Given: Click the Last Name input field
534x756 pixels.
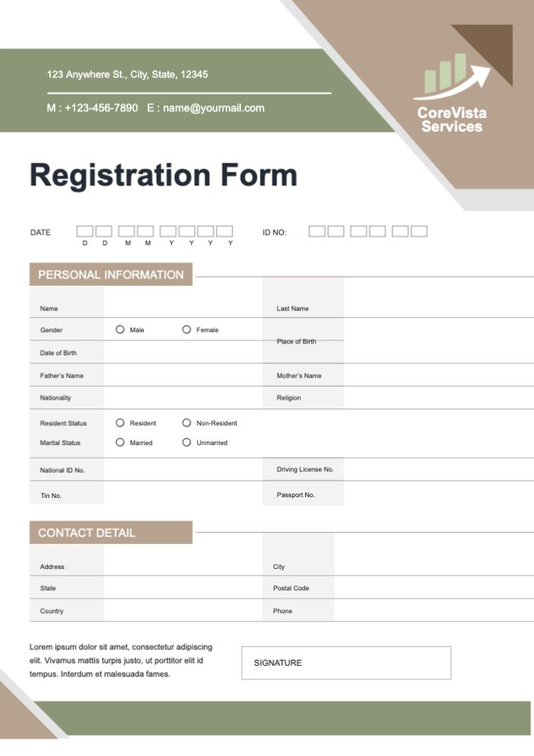Looking at the screenshot, I should pos(438,308).
